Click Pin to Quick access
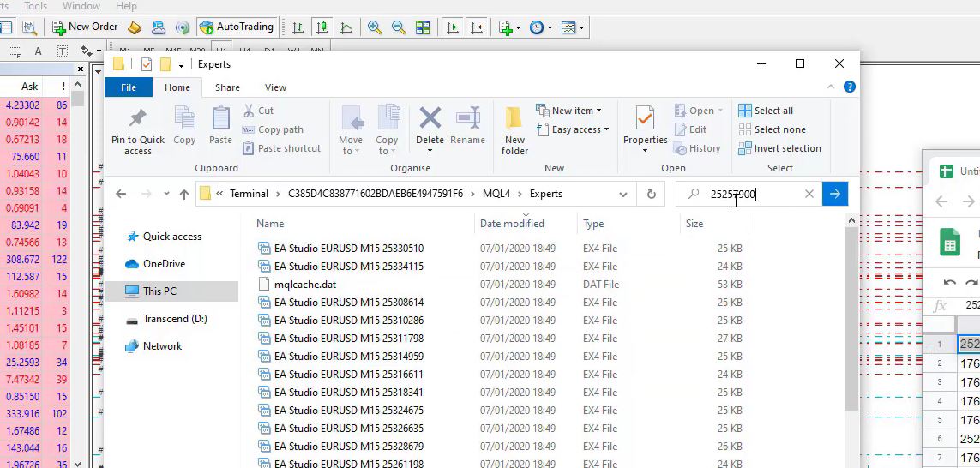The width and height of the screenshot is (980, 468). pos(137,131)
